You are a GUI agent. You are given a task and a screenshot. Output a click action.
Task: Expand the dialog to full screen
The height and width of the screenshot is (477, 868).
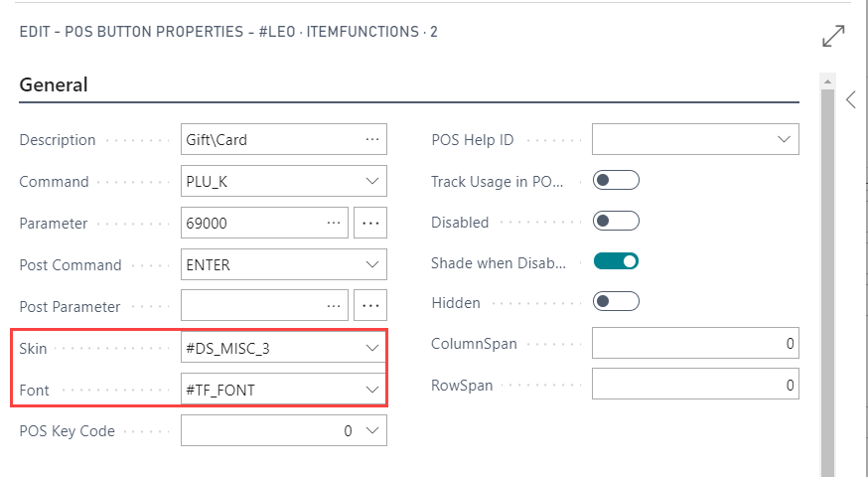click(834, 37)
